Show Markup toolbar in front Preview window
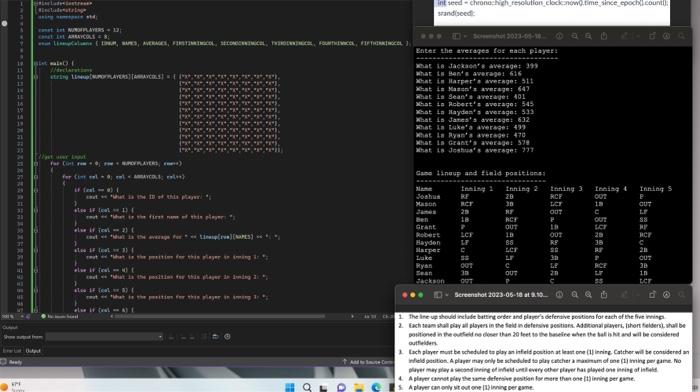Viewport: 700px width, 392px height. coord(667,295)
